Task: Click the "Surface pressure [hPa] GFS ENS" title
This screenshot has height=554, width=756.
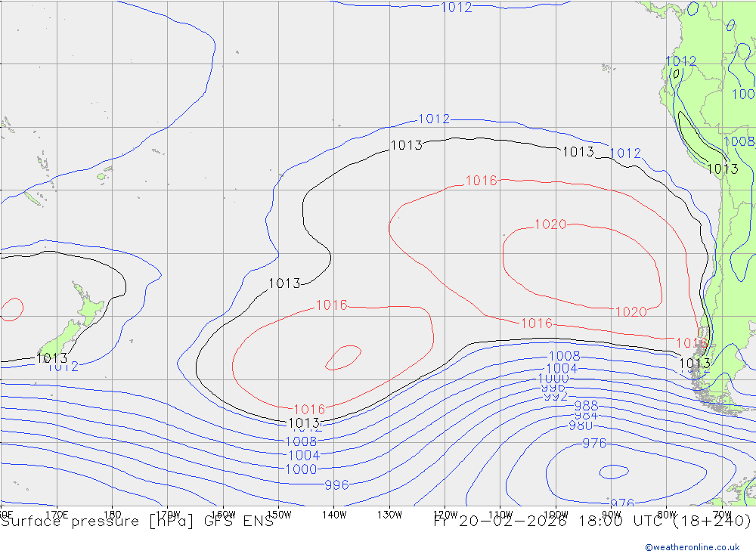Action: [x=138, y=522]
